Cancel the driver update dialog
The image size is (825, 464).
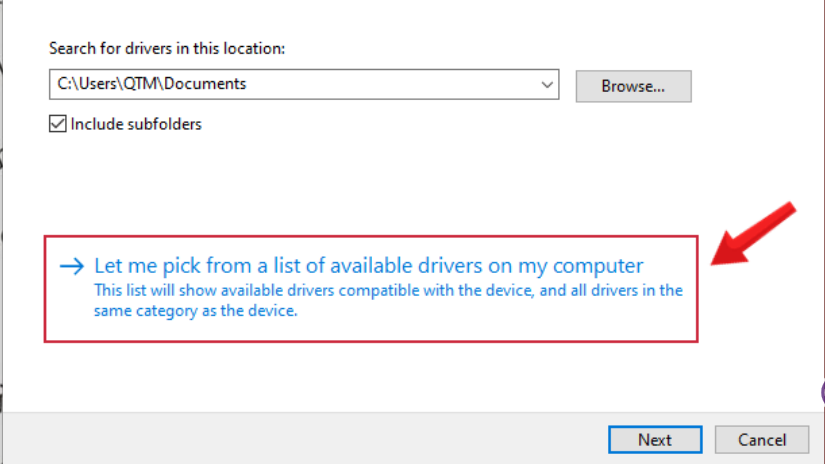[x=762, y=440]
